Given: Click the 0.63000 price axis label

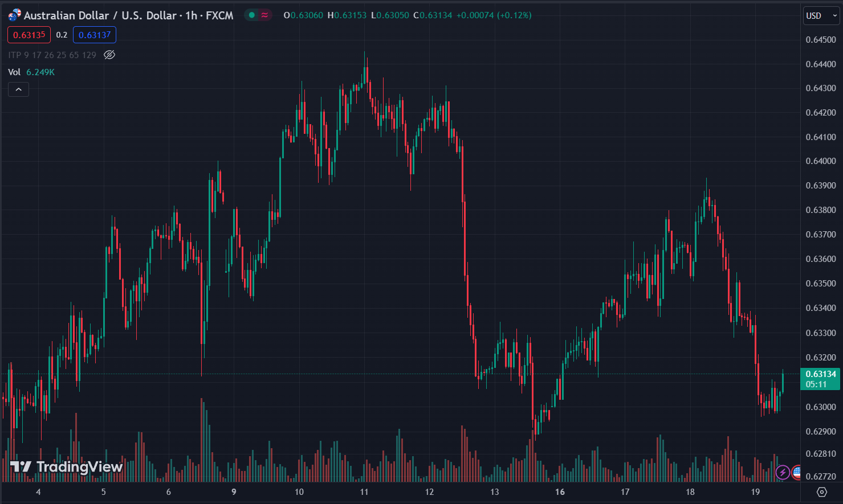Looking at the screenshot, I should (x=821, y=407).
